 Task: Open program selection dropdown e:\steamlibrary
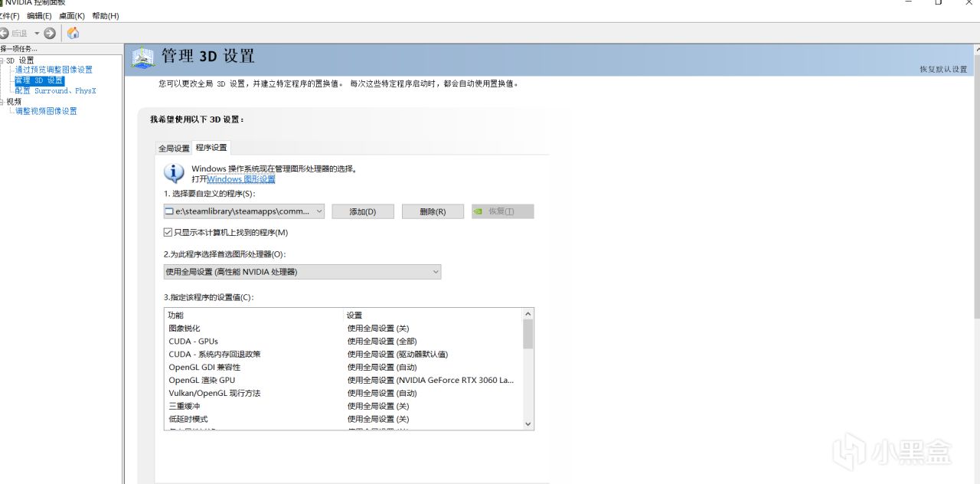[x=244, y=211]
